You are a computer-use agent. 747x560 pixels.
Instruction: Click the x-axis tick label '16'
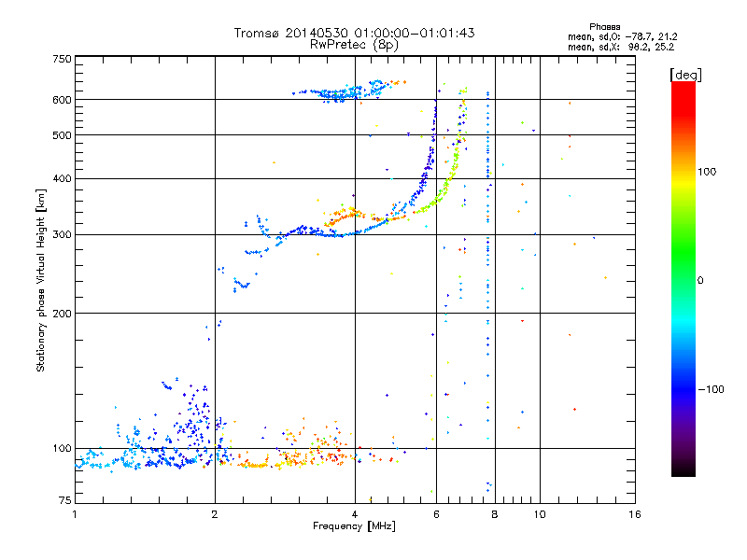tap(635, 514)
